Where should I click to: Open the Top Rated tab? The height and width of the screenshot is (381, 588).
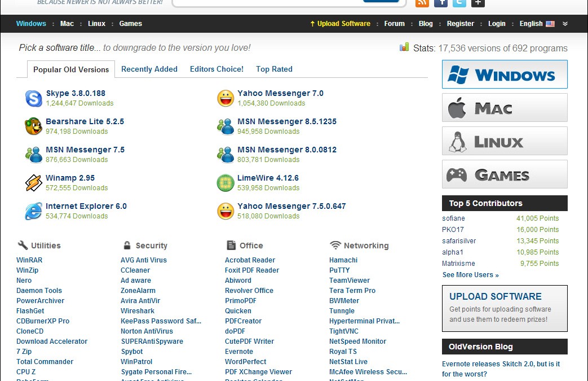[x=274, y=69]
